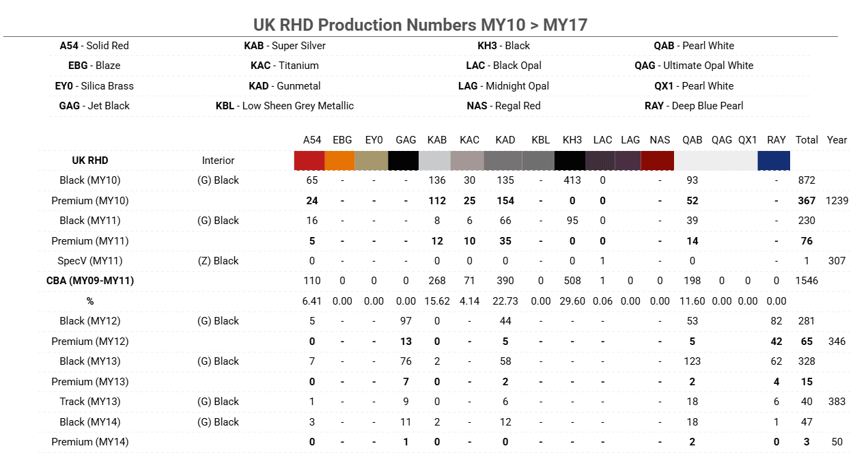Click the Super Silver KAB color swatch
Image resolution: width=868 pixels, height=457 pixels.
point(435,161)
